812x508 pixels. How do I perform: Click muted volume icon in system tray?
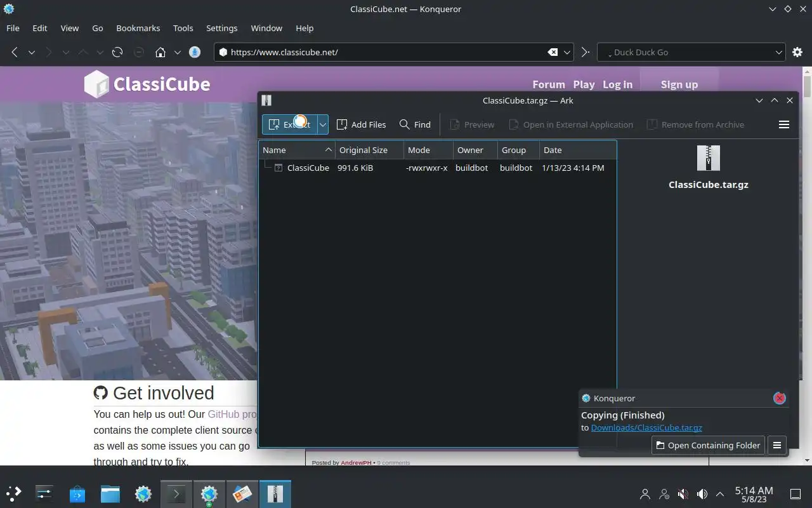(x=683, y=493)
